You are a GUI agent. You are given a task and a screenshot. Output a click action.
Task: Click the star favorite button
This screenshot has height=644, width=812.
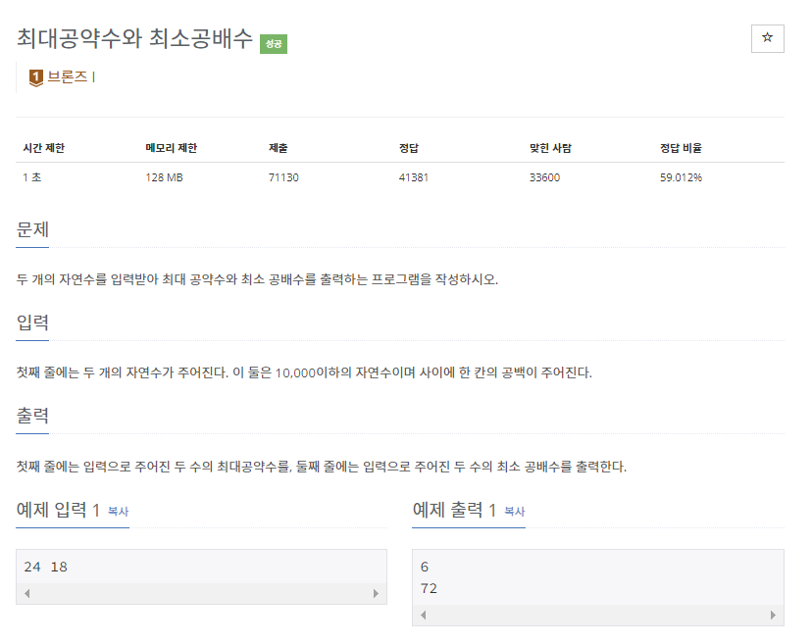click(767, 38)
